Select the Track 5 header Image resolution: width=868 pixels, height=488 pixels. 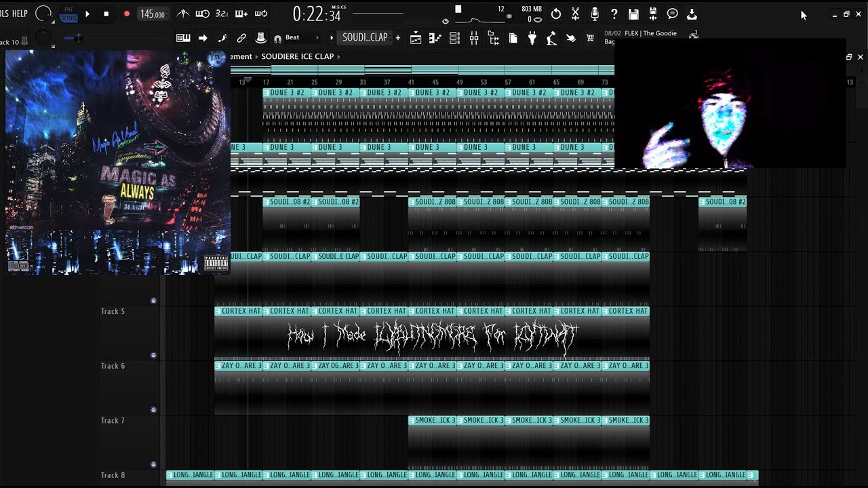click(129, 333)
